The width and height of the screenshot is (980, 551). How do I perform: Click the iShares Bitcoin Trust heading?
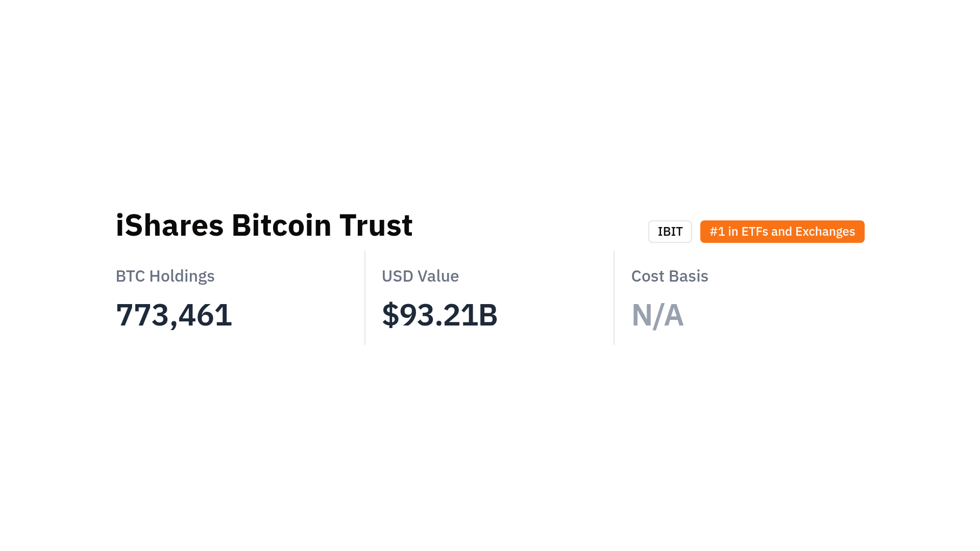[264, 225]
